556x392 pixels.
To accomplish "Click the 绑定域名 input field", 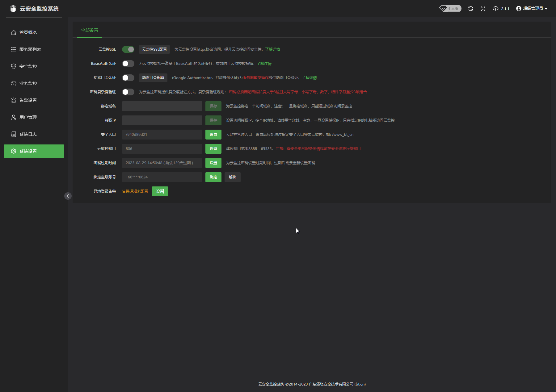I will 162,106.
